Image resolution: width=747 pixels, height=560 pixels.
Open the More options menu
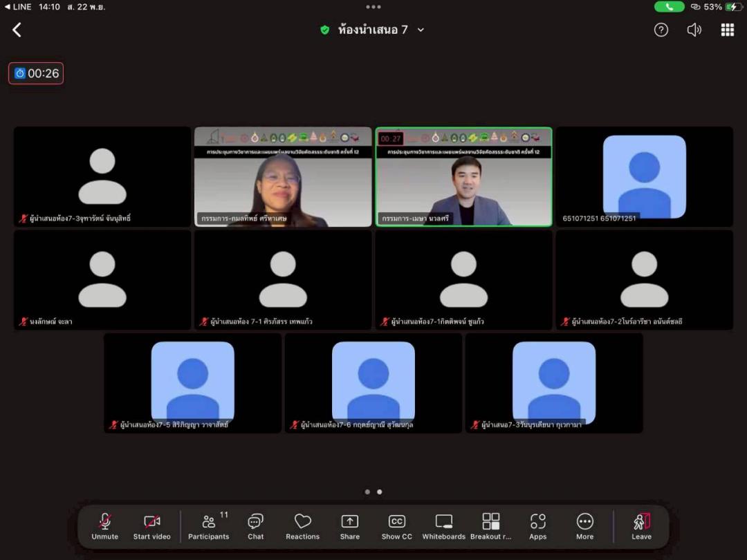point(584,526)
